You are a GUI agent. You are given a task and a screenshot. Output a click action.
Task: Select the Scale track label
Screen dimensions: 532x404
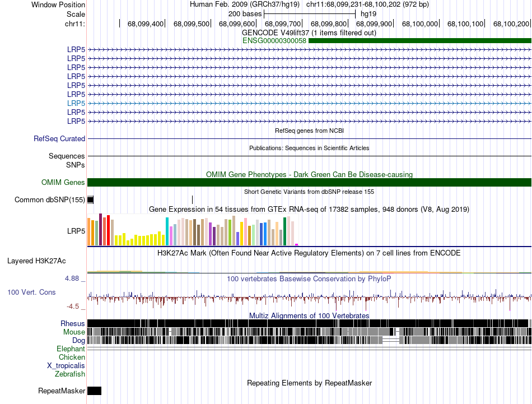pos(76,14)
